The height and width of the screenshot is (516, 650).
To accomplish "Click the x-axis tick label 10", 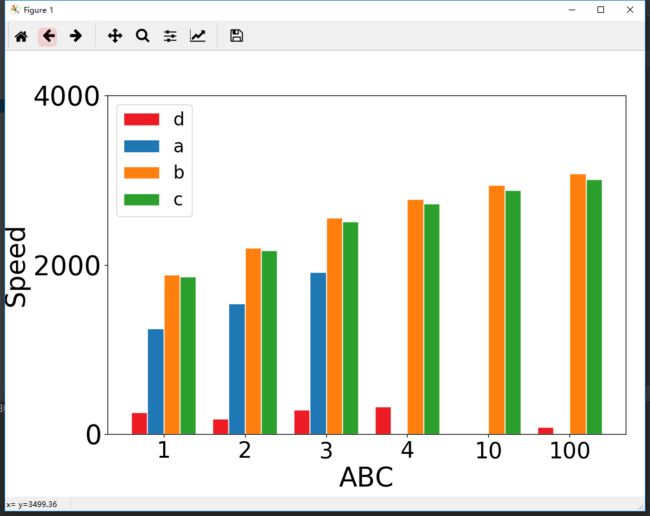I will (488, 450).
